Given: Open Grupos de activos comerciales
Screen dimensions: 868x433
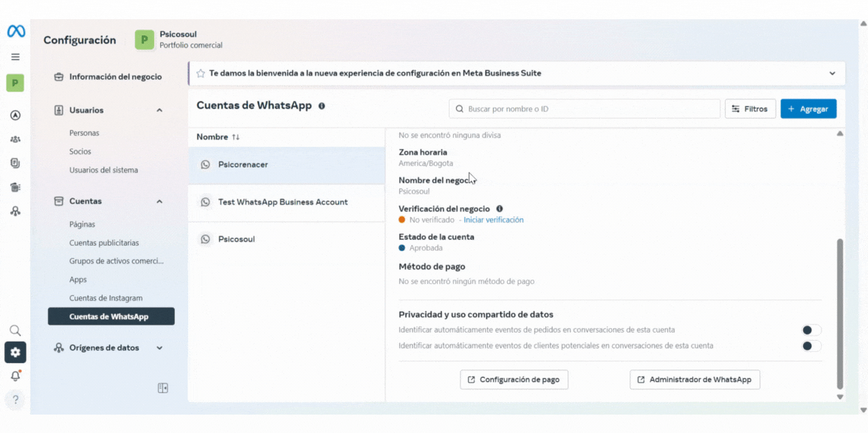Looking at the screenshot, I should (117, 261).
